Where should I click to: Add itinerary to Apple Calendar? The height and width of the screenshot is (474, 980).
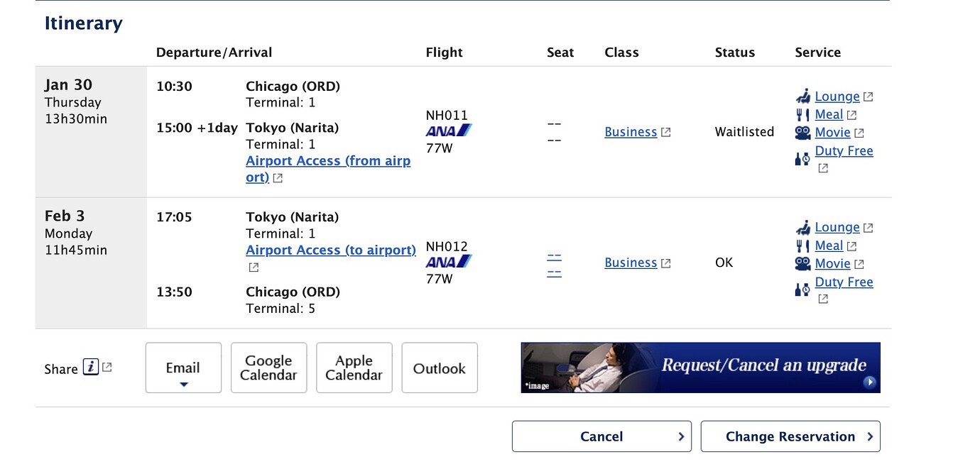354,368
